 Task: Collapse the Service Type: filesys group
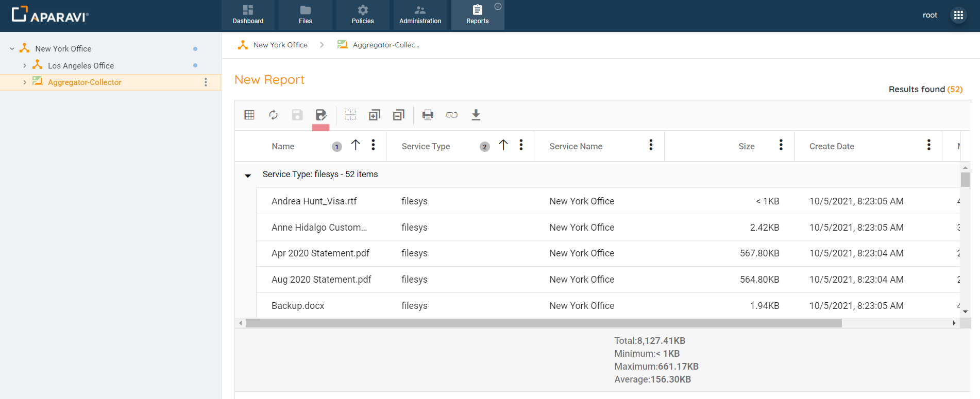click(x=248, y=175)
